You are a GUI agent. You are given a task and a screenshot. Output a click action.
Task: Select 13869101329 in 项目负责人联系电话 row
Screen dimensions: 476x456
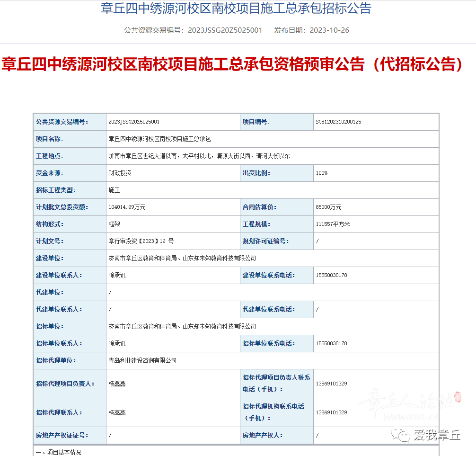[x=331, y=384]
